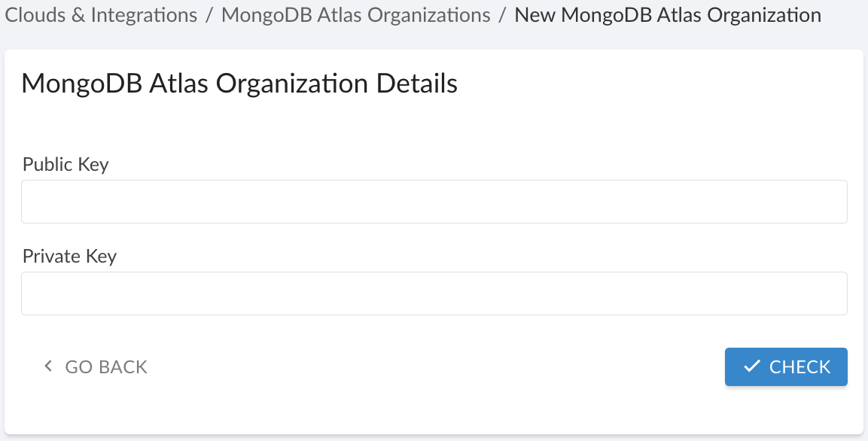The image size is (868, 441).
Task: Select the CHECK button's white check glyph
Action: pyautogui.click(x=751, y=366)
